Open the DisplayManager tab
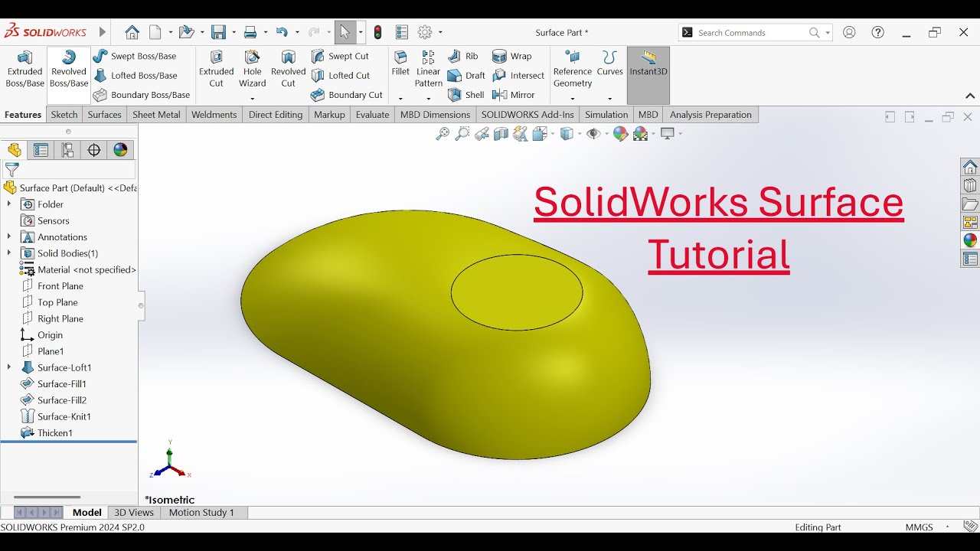This screenshot has height=551, width=980. coord(120,150)
